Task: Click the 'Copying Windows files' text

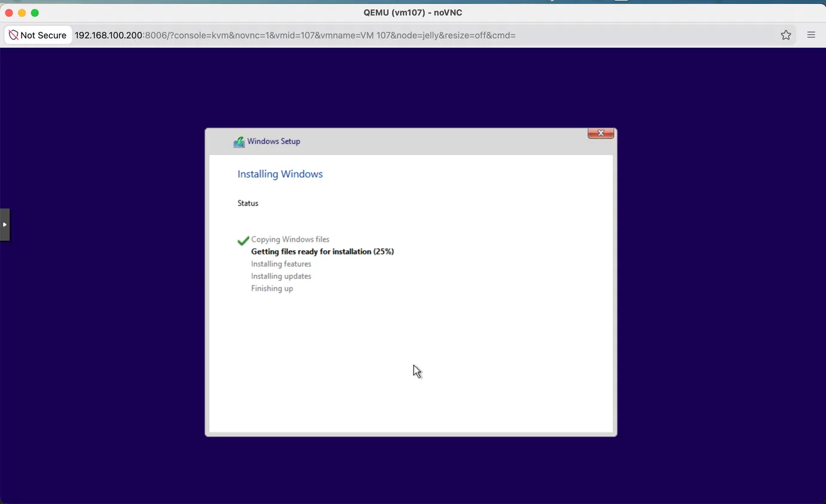Action: 290,239
